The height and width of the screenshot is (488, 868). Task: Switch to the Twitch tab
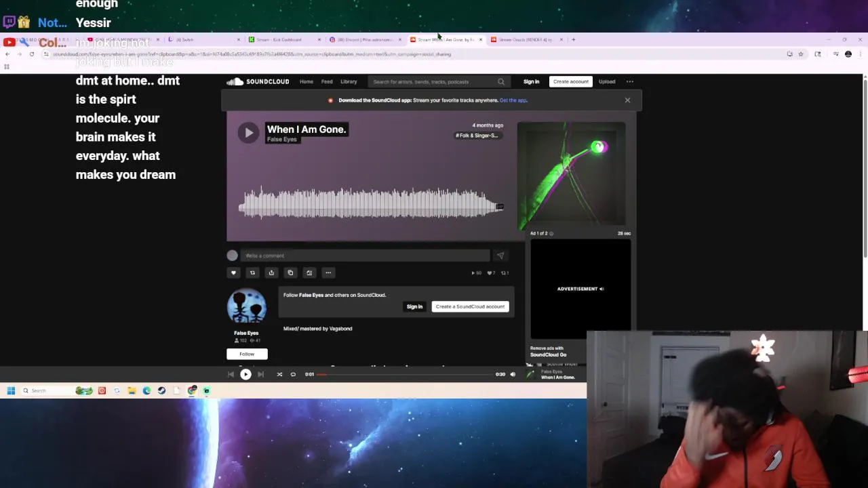203,39
